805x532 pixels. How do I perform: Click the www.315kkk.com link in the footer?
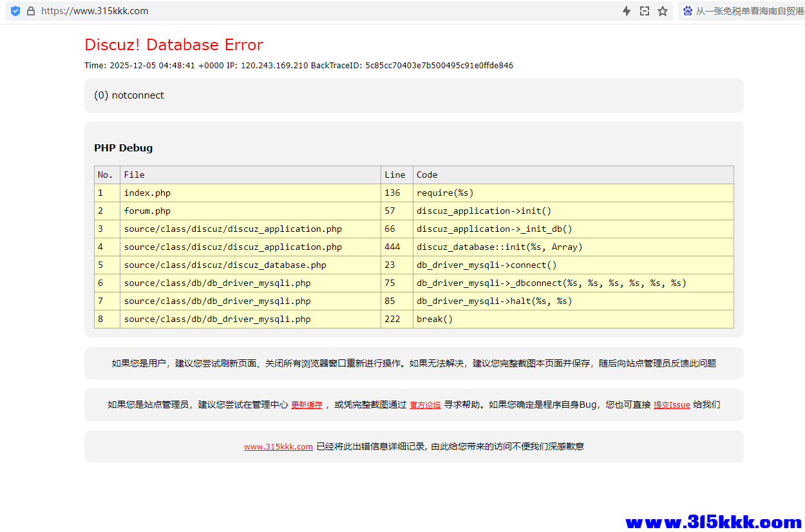278,446
